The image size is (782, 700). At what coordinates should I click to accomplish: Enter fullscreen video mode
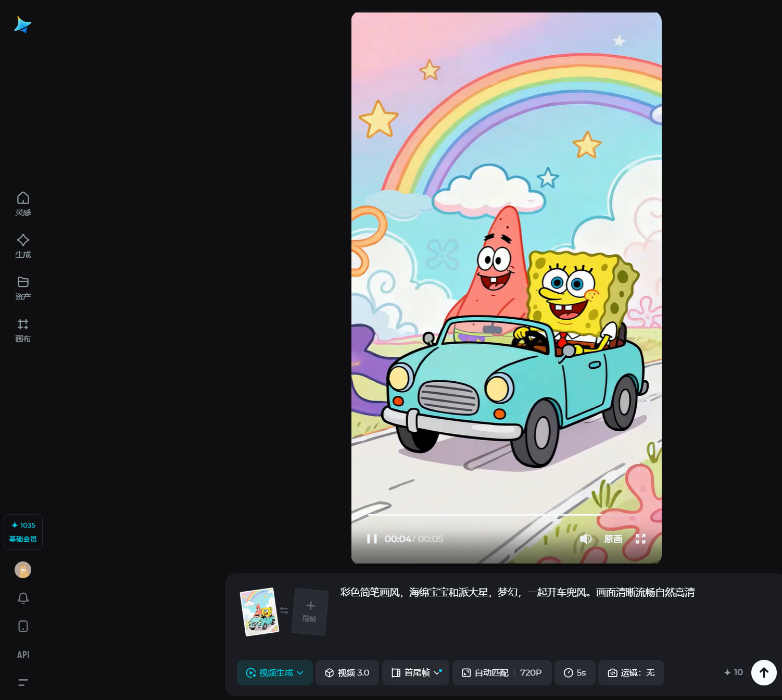tap(640, 539)
